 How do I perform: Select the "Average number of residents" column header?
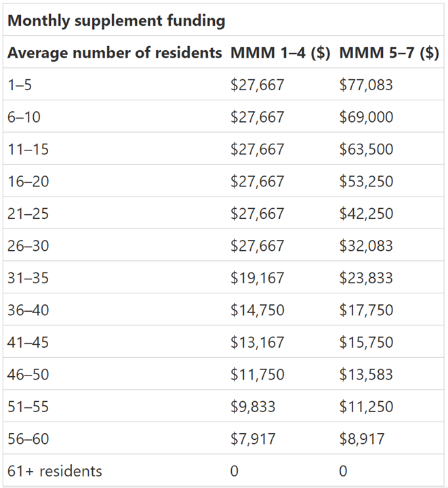[x=115, y=54]
